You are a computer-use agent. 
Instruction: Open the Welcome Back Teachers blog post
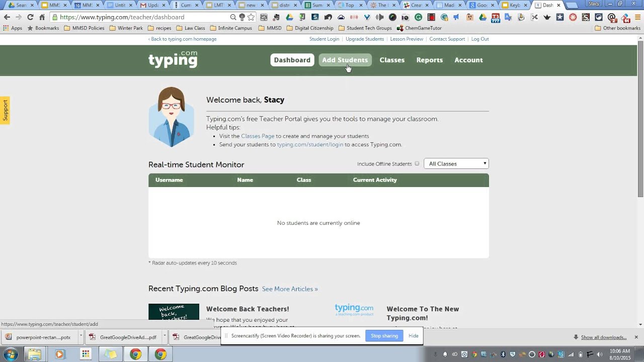point(248,309)
